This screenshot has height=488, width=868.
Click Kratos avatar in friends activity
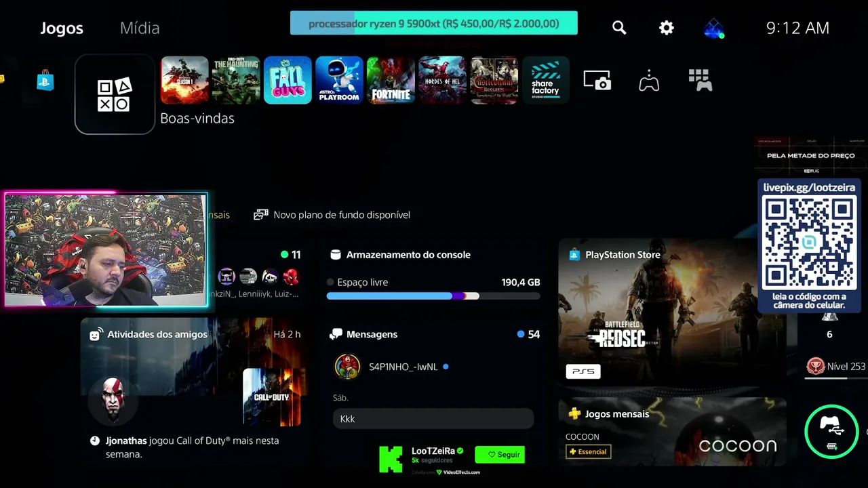[x=113, y=401]
